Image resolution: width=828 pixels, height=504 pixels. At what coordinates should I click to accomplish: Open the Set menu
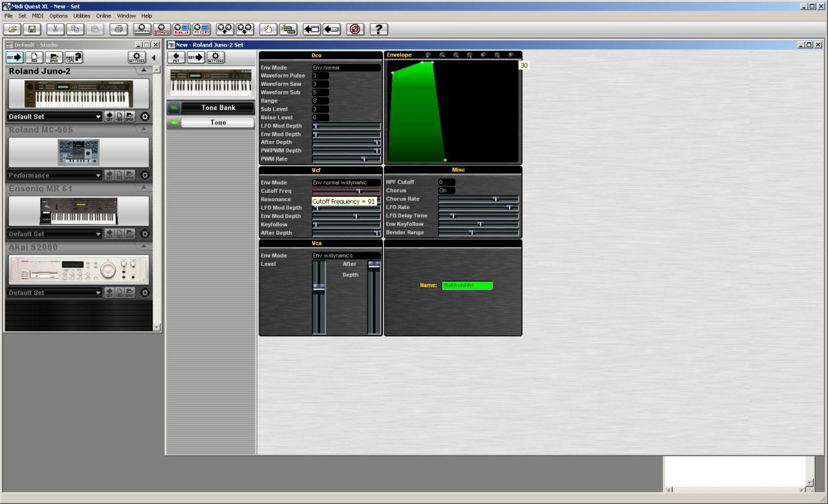tap(22, 16)
